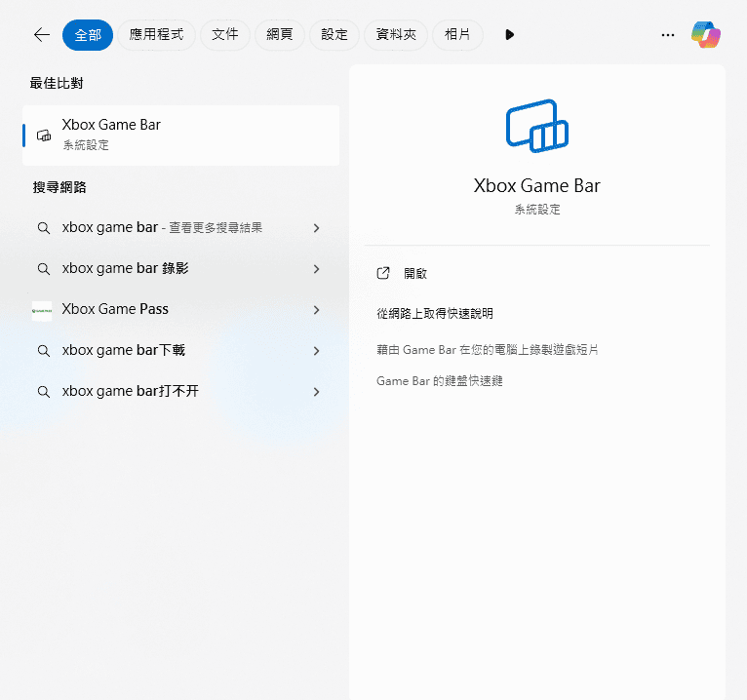747x700 pixels.
Task: Select 'xbox game bar - 查看更多搜尋結果' suggestion
Action: (181, 227)
